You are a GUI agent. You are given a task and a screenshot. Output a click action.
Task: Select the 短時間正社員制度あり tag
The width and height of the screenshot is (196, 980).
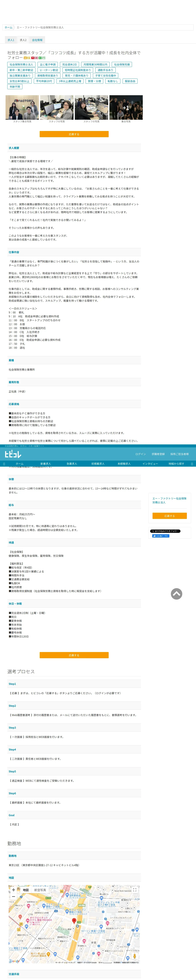click(78, 70)
